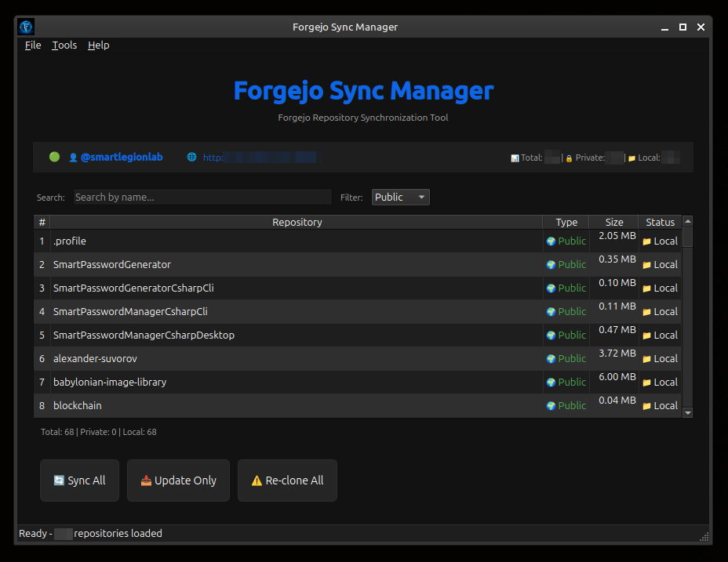Select the SmartPasswordGenerator repository name

(x=112, y=264)
